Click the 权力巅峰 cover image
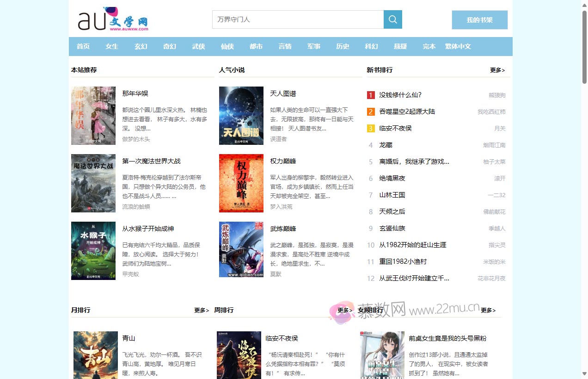Viewport: 588px width, 379px height. coord(241,183)
